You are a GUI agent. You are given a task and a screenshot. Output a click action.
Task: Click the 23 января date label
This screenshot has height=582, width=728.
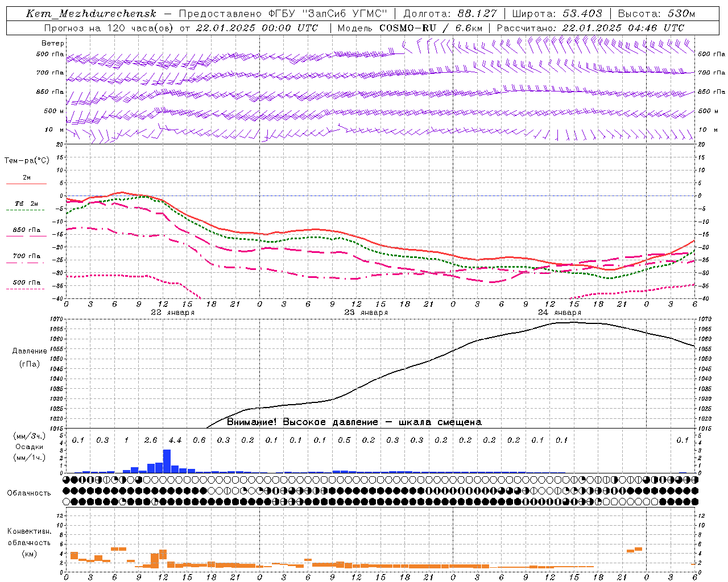click(x=366, y=313)
